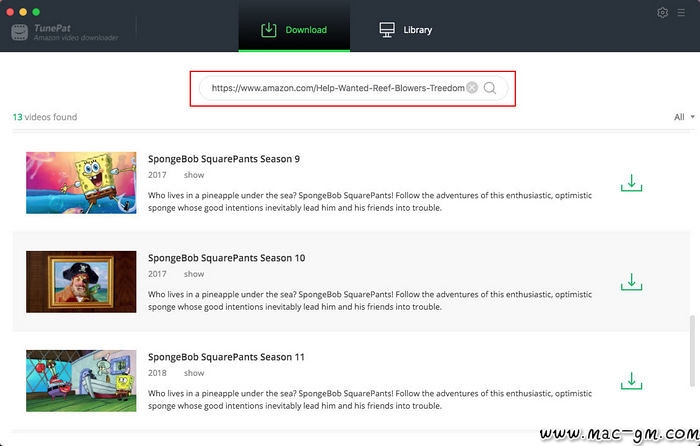Click the 13 videos found label
This screenshot has width=700, height=446.
tap(45, 117)
